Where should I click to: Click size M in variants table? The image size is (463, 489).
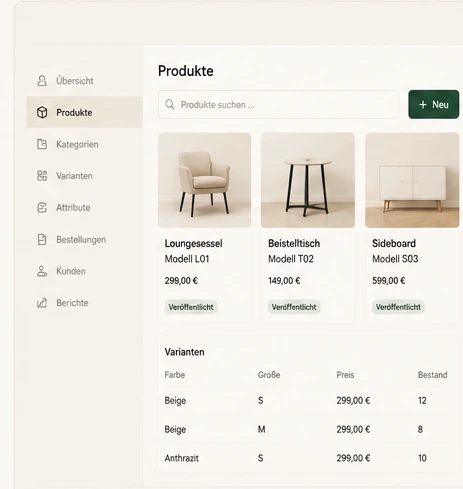[261, 429]
